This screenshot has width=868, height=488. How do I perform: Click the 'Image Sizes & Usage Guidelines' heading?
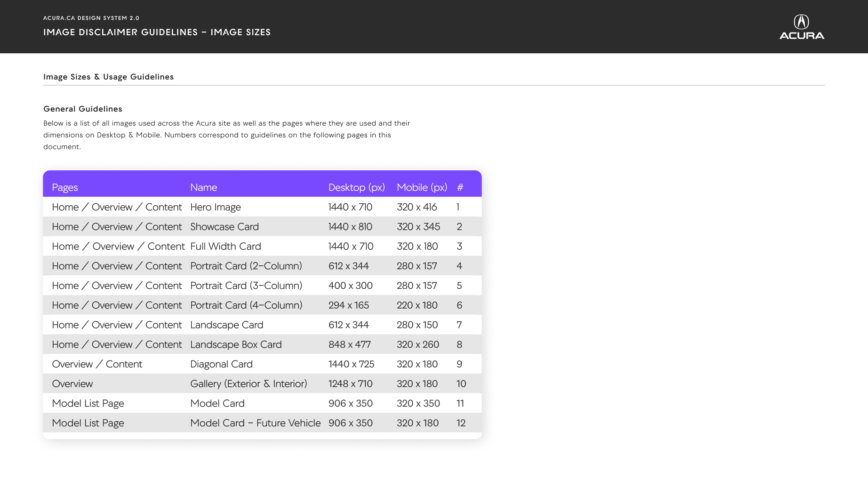(108, 77)
